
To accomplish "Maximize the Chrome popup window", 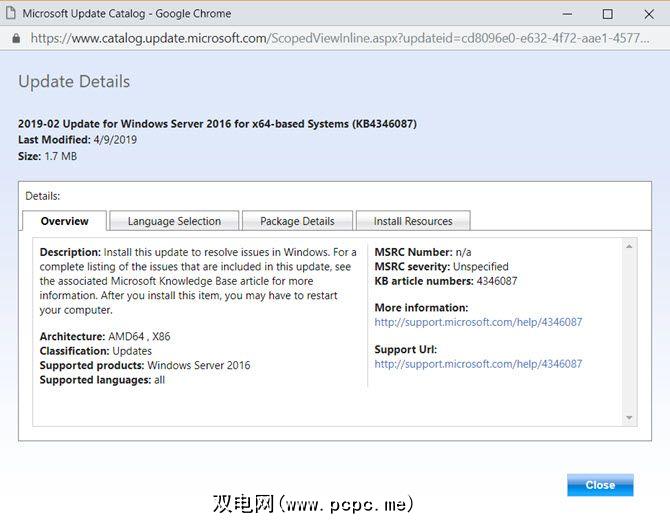I will pyautogui.click(x=607, y=14).
